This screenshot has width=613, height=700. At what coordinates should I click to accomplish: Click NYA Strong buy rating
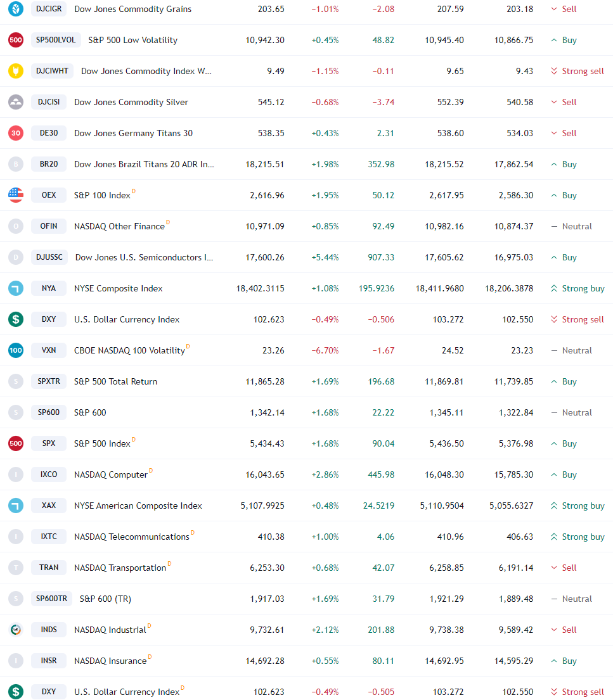(x=578, y=288)
